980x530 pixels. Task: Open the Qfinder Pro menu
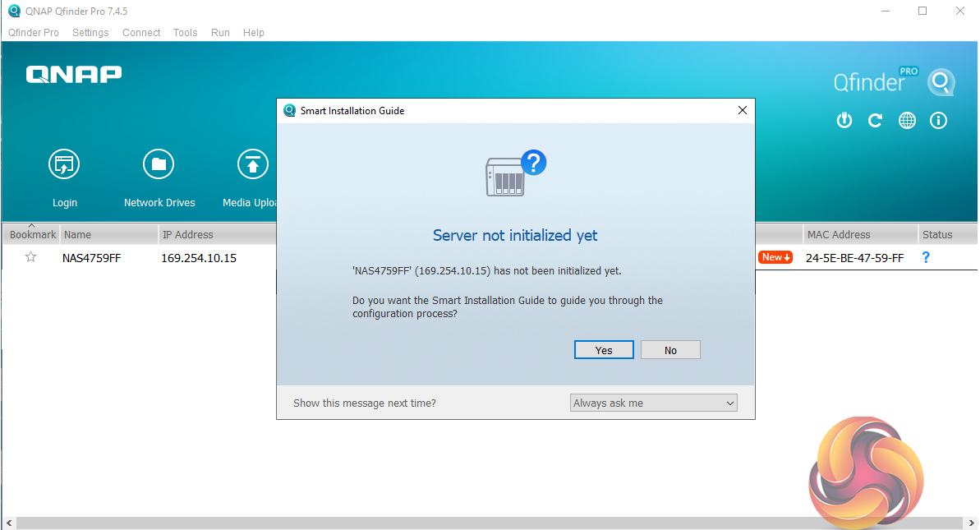(34, 33)
